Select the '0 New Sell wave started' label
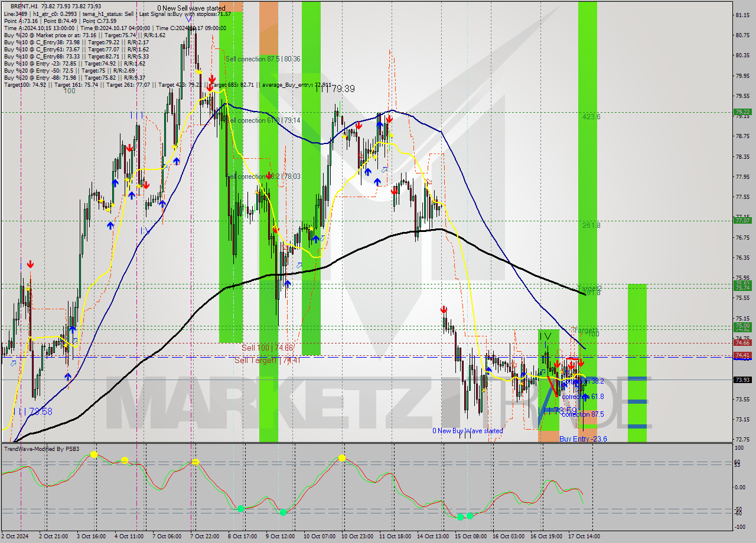Viewport: 756px width, 543px height. coord(191,8)
